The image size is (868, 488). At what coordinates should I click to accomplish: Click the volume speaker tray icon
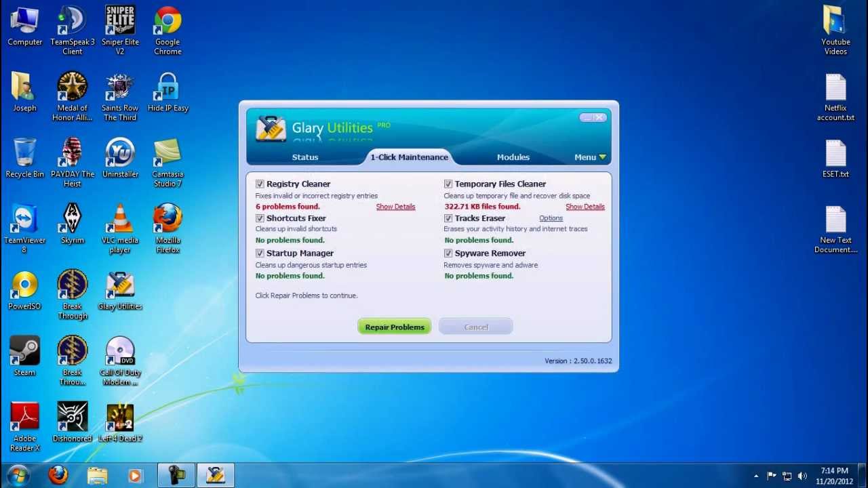point(803,476)
